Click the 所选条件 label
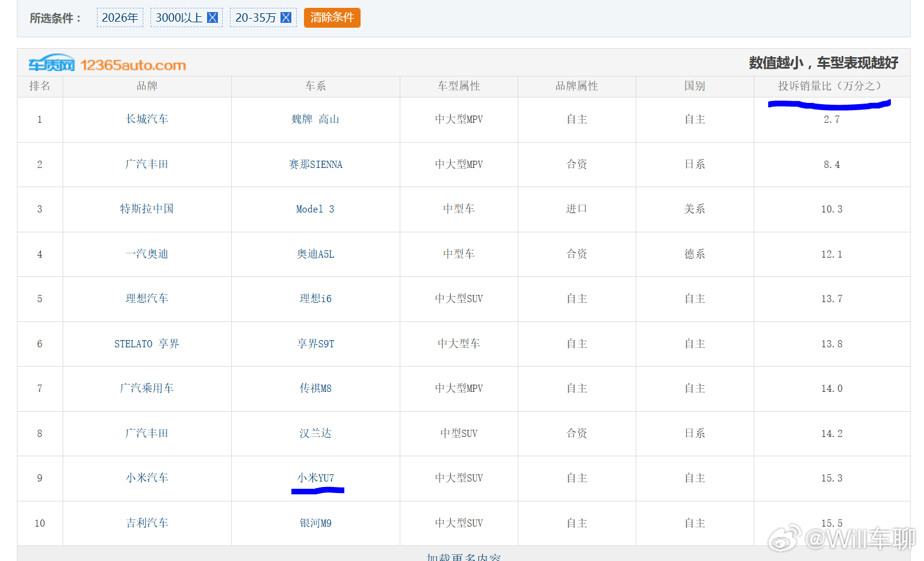Image resolution: width=924 pixels, height=561 pixels. click(x=55, y=18)
